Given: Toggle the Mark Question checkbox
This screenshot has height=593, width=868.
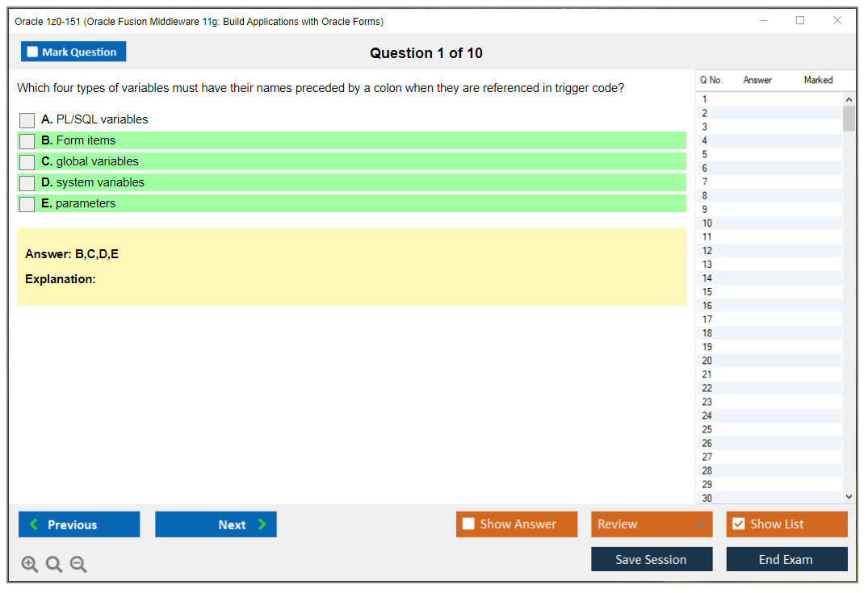Looking at the screenshot, I should [x=32, y=52].
